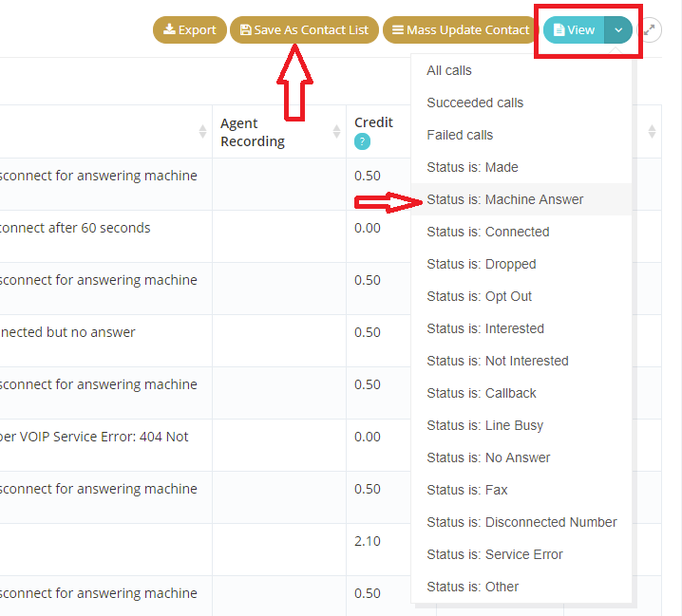This screenshot has height=616, width=682.
Task: Sort by Agent Recording column arrows
Action: (335, 132)
